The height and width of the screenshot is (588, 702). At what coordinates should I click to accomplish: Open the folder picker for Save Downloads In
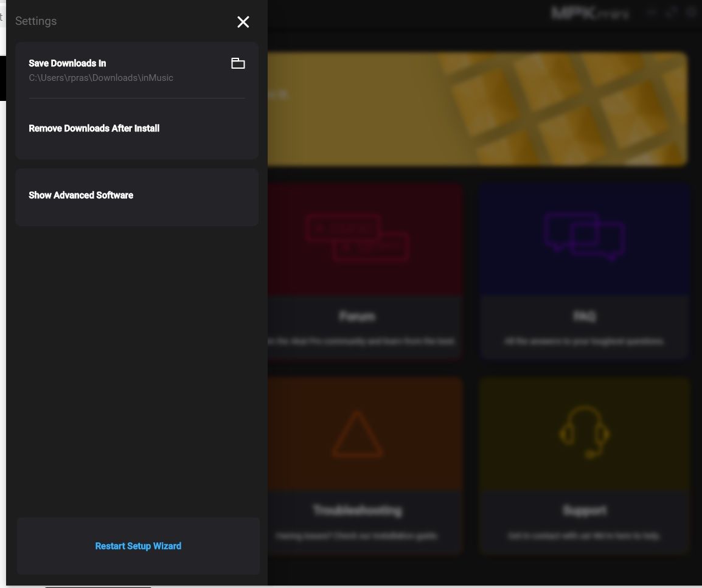(238, 63)
